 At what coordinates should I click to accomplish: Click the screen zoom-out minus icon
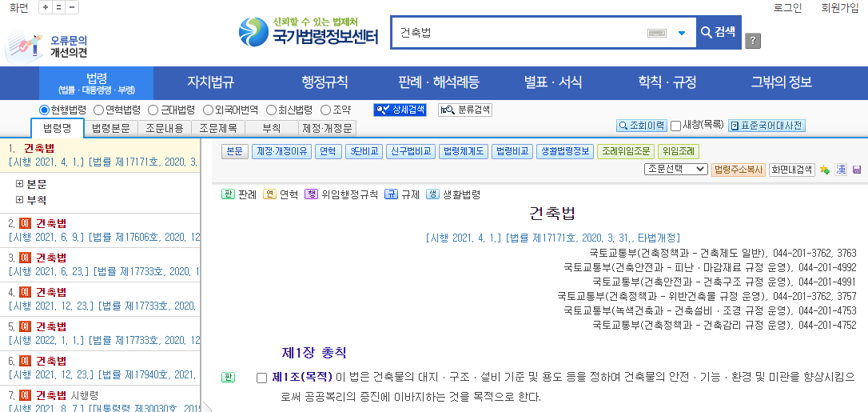72,8
